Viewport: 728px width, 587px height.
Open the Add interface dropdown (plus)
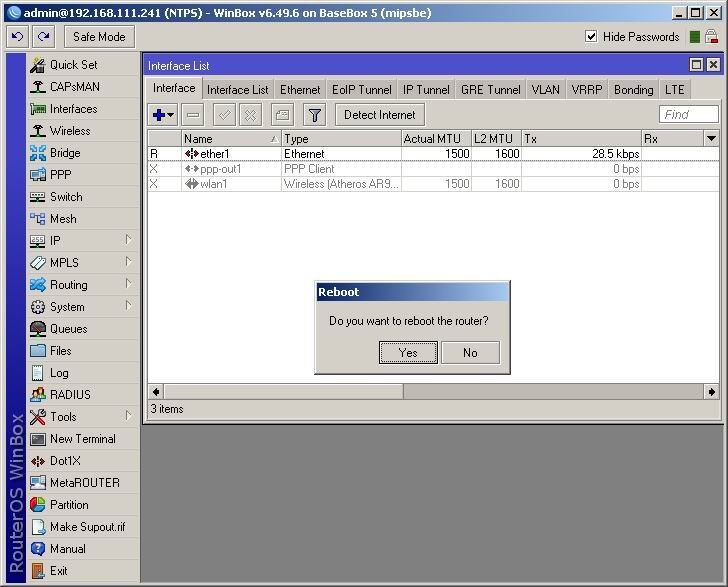coord(163,115)
